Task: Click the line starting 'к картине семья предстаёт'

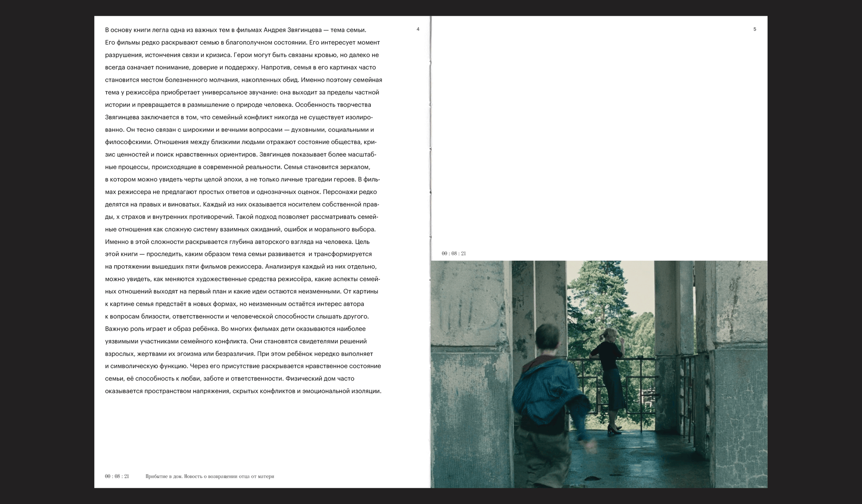Action: coord(235,304)
